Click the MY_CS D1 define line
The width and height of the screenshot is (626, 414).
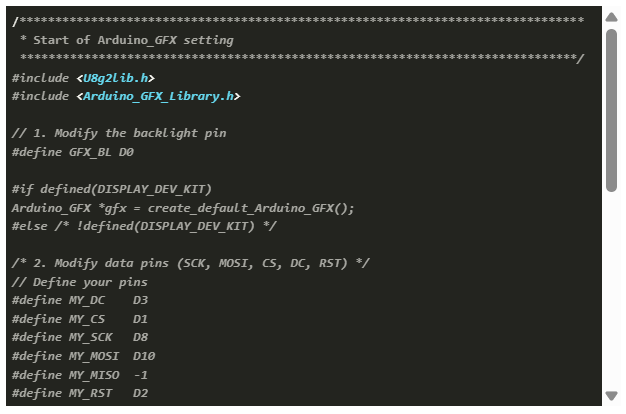[x=80, y=319]
